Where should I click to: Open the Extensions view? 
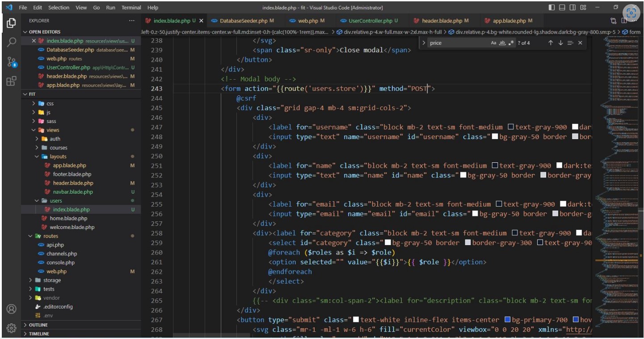click(x=12, y=81)
